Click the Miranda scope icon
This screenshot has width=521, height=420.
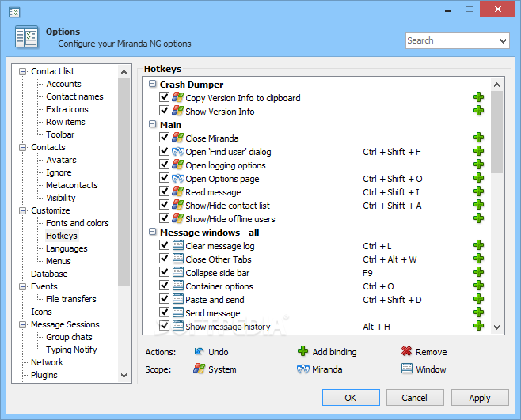click(303, 369)
